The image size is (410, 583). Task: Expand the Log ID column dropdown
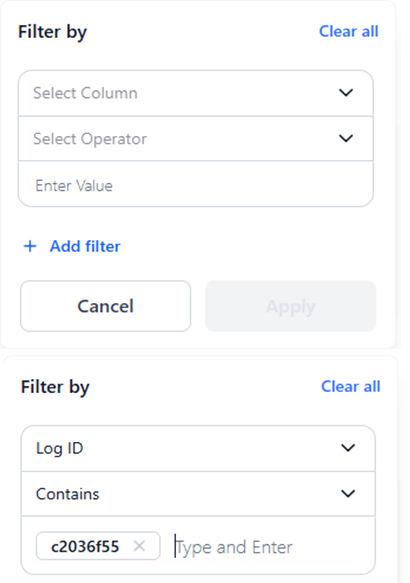[198, 448]
